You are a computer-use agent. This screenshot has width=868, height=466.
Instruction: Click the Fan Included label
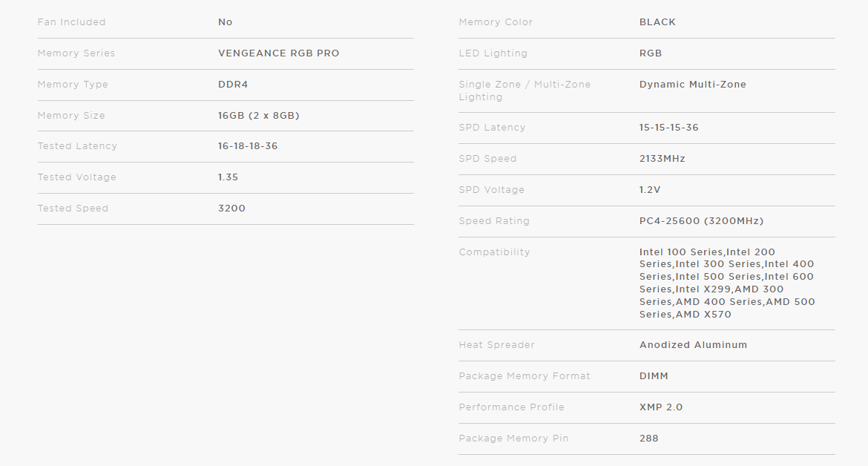click(71, 22)
